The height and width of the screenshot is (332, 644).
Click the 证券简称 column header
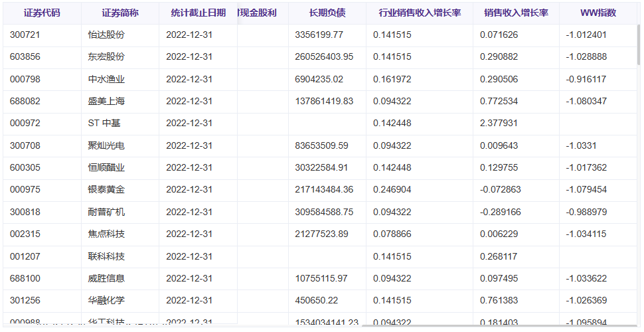point(120,13)
